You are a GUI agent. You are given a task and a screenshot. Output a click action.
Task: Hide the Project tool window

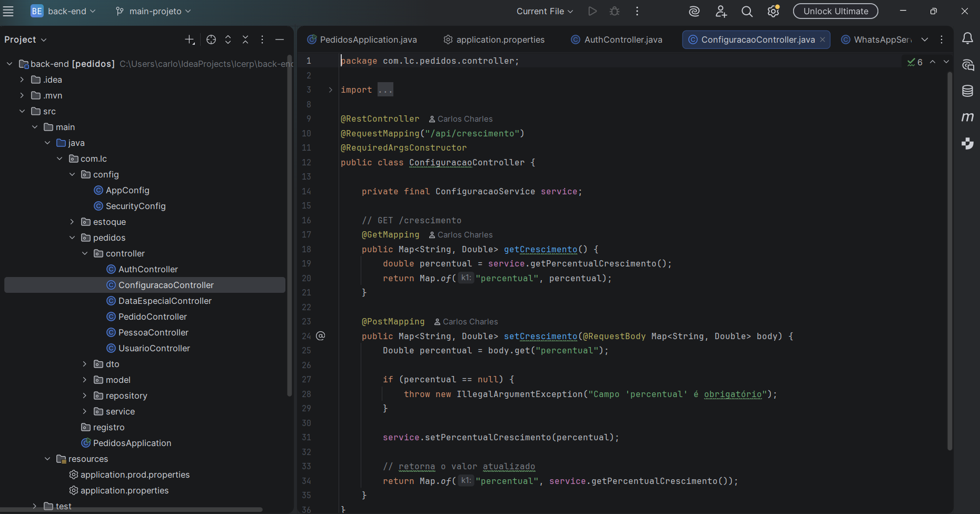click(x=280, y=39)
